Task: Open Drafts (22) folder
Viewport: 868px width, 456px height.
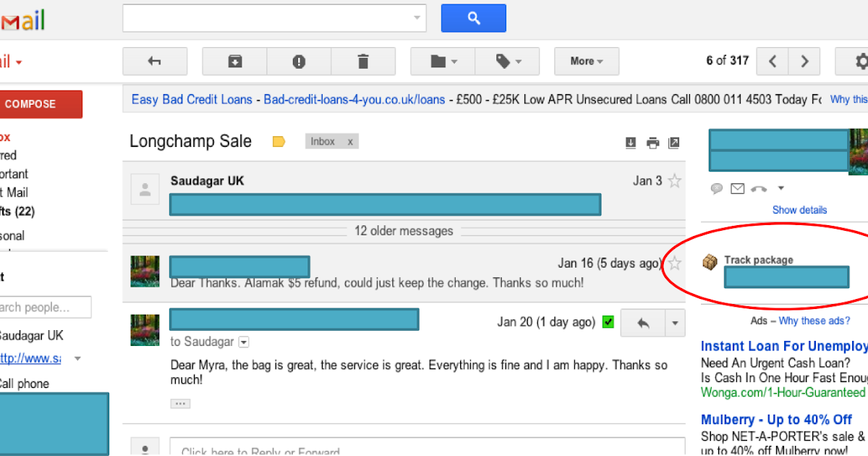Action: 17,211
